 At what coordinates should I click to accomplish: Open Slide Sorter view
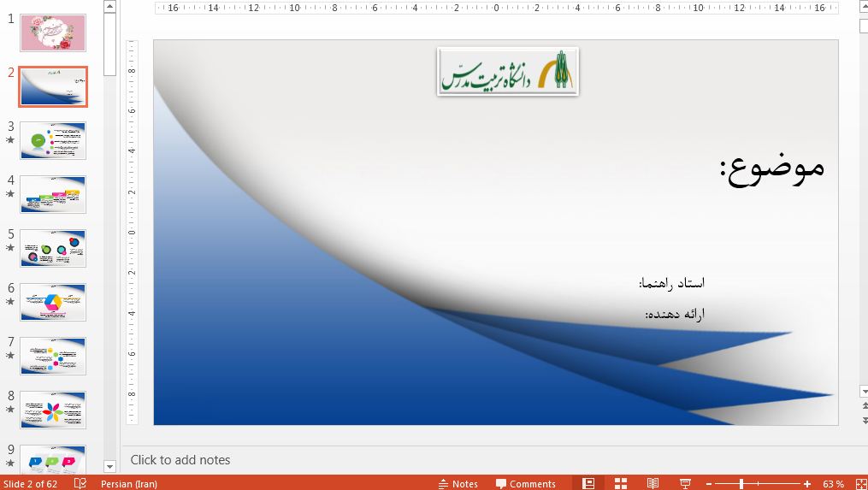pos(621,483)
